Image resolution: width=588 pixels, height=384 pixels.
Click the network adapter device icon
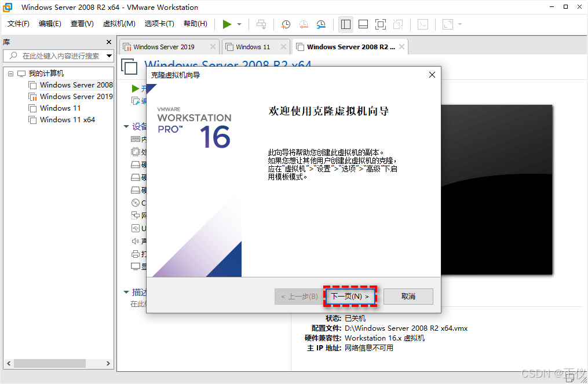pyautogui.click(x=136, y=215)
